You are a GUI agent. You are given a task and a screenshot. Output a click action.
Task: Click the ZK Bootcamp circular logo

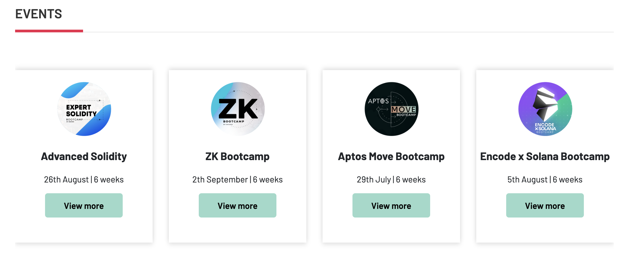pos(237,109)
